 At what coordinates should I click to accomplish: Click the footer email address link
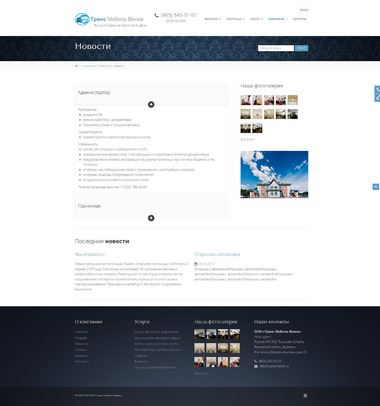274,366
